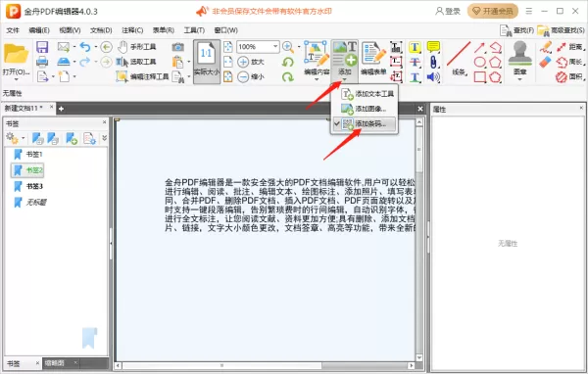The image size is (588, 374).
Task: Select the Line (线条) drawing tool
Action: click(459, 59)
